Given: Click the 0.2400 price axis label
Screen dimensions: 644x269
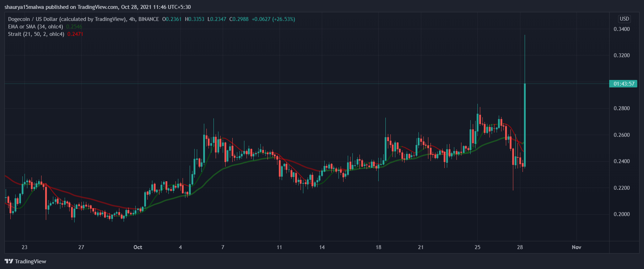Looking at the screenshot, I should [622, 161].
